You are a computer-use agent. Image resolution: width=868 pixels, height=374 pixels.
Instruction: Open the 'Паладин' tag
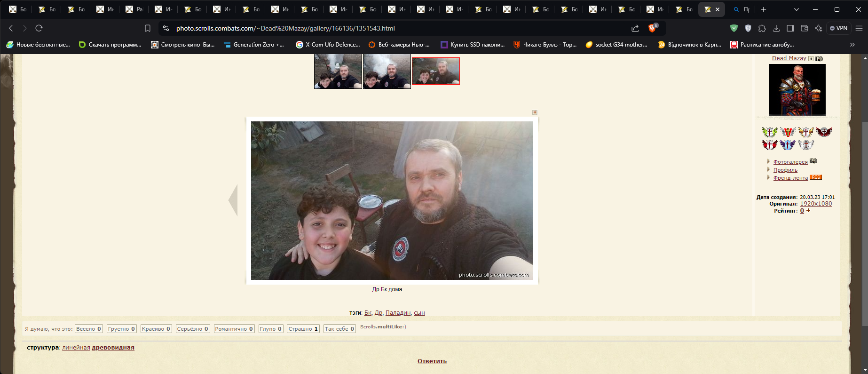click(x=398, y=313)
